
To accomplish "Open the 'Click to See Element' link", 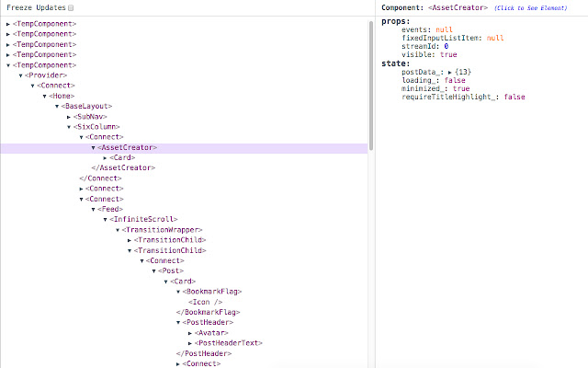I will [x=531, y=8].
